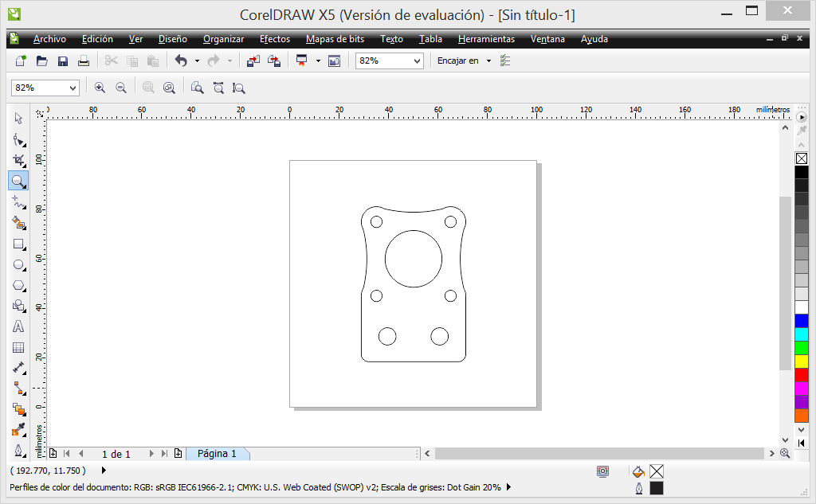
Task: Save the document
Action: 62,61
